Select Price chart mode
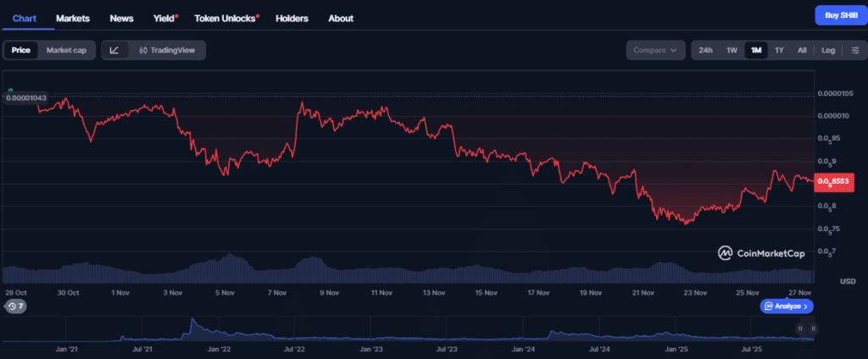The image size is (868, 359). tap(21, 51)
